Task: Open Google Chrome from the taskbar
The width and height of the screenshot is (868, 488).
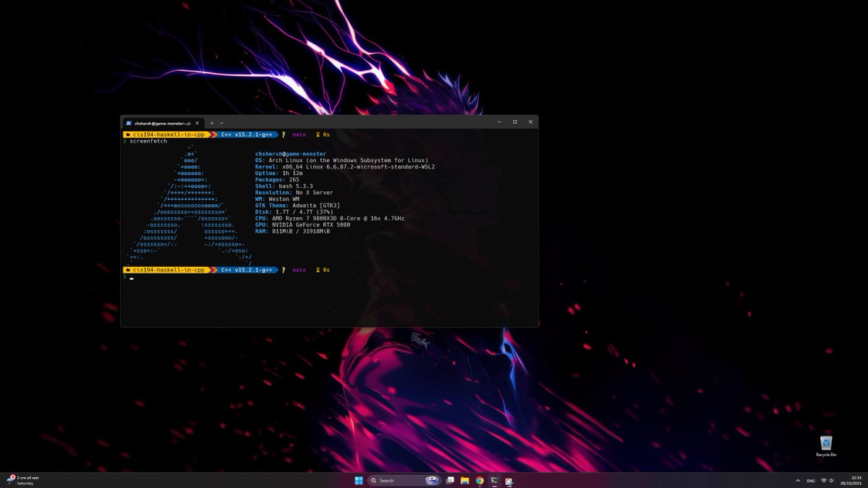Action: tap(480, 480)
